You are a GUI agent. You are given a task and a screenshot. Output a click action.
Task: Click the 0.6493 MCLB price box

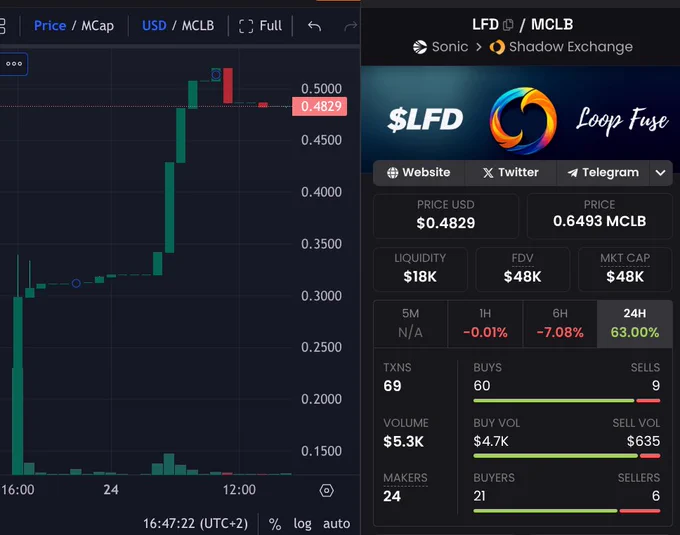[x=599, y=216]
